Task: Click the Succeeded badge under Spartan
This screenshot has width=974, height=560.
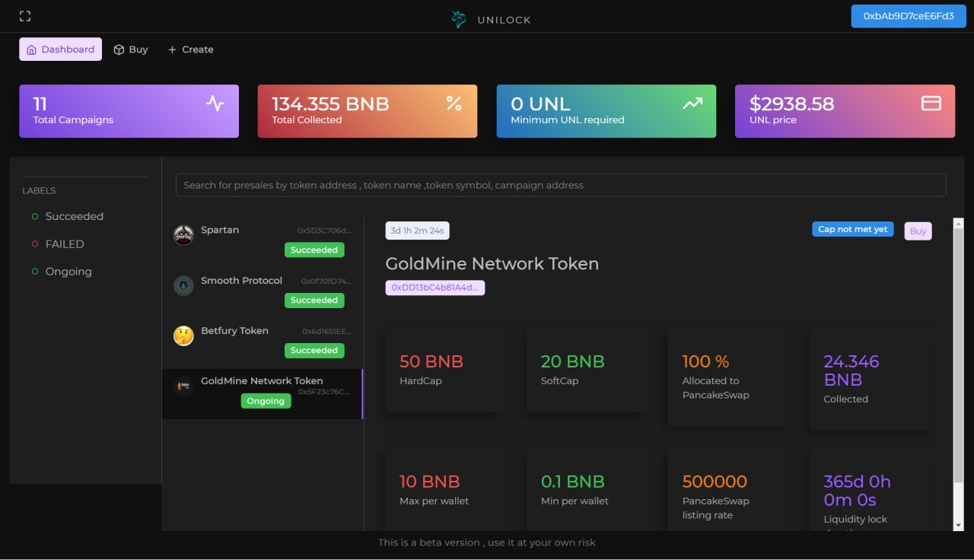Action: pos(314,250)
